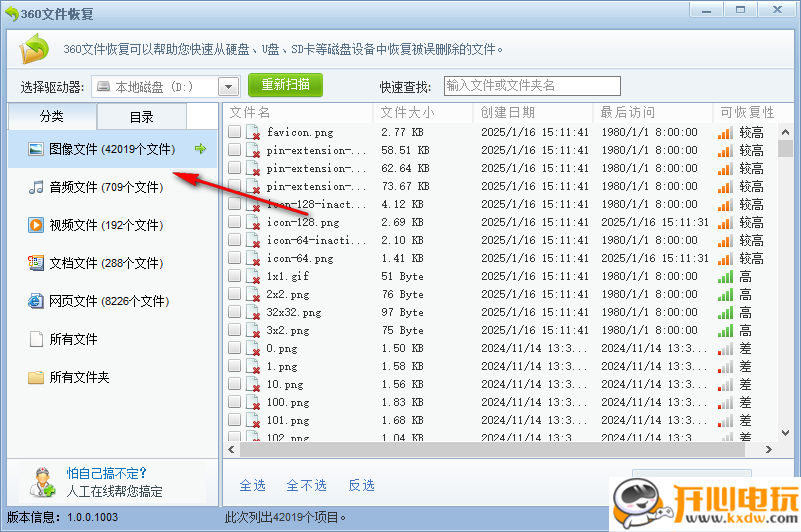Select the checkbox for 1x1.gif
Image resolution: width=801 pixels, height=532 pixels.
pos(234,276)
